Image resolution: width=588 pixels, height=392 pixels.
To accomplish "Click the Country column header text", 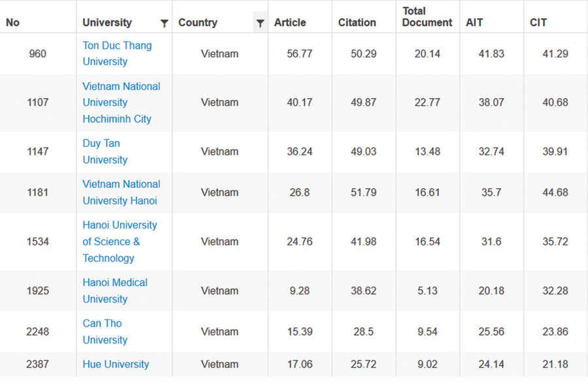I will click(x=197, y=22).
